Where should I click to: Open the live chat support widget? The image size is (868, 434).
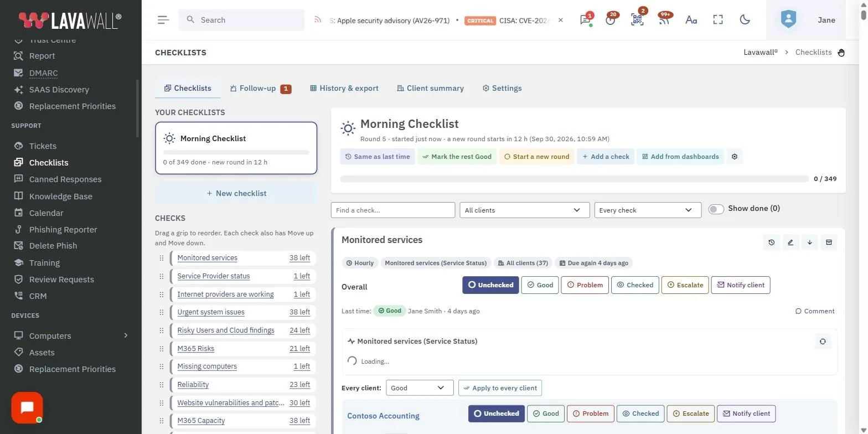click(x=27, y=408)
